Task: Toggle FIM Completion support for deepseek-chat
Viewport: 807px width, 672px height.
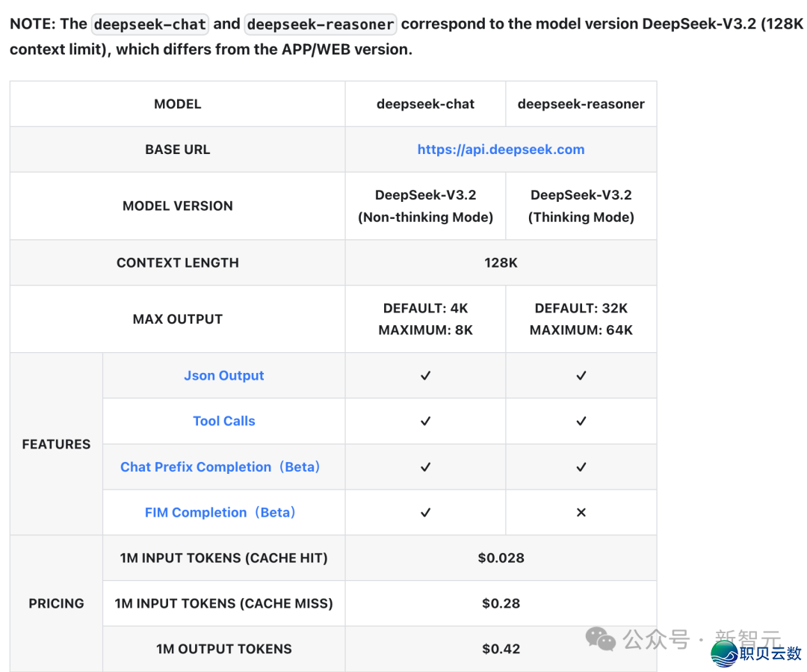Action: (425, 513)
